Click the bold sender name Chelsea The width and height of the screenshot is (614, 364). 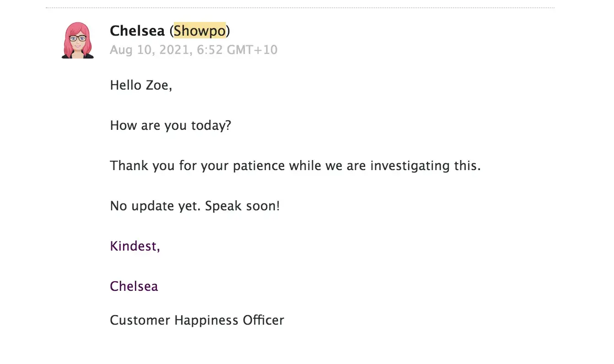tap(137, 31)
